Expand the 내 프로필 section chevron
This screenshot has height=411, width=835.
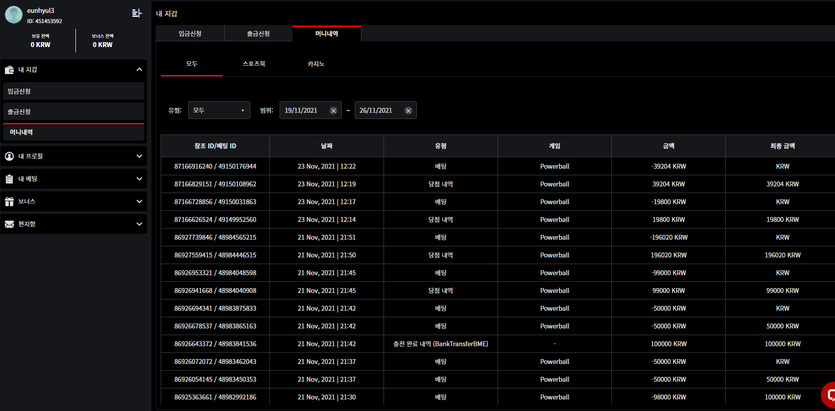click(x=139, y=156)
